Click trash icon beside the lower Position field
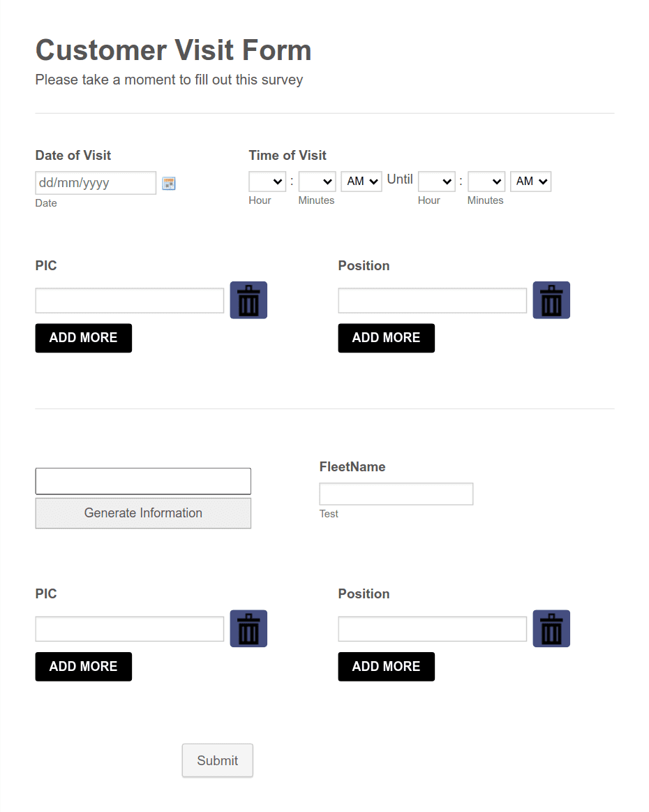The width and height of the screenshot is (649, 812). click(551, 628)
